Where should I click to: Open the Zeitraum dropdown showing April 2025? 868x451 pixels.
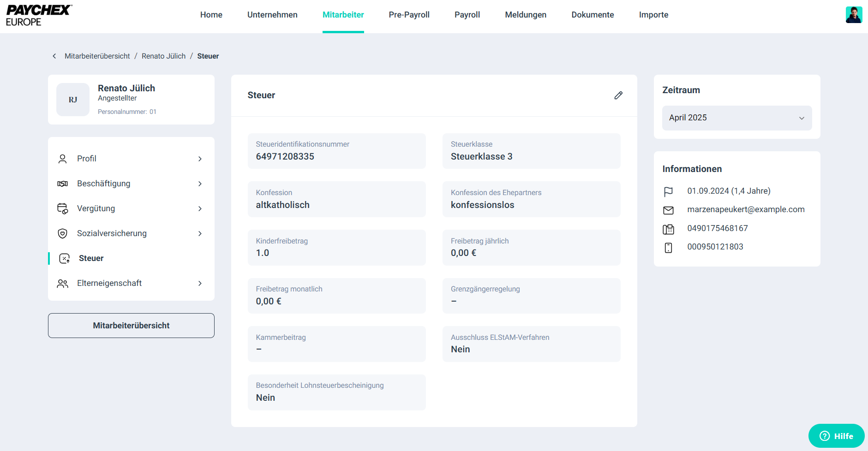[736, 118]
